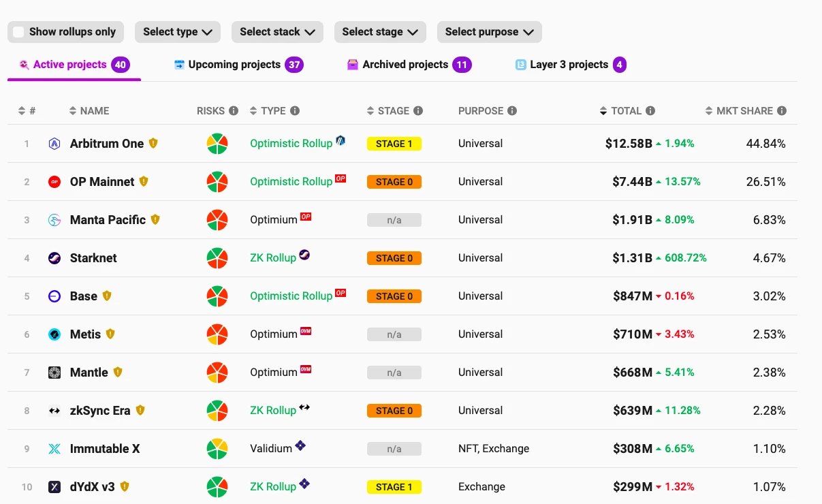
Task: Click the info icon next to RISKS header
Action: (x=234, y=111)
